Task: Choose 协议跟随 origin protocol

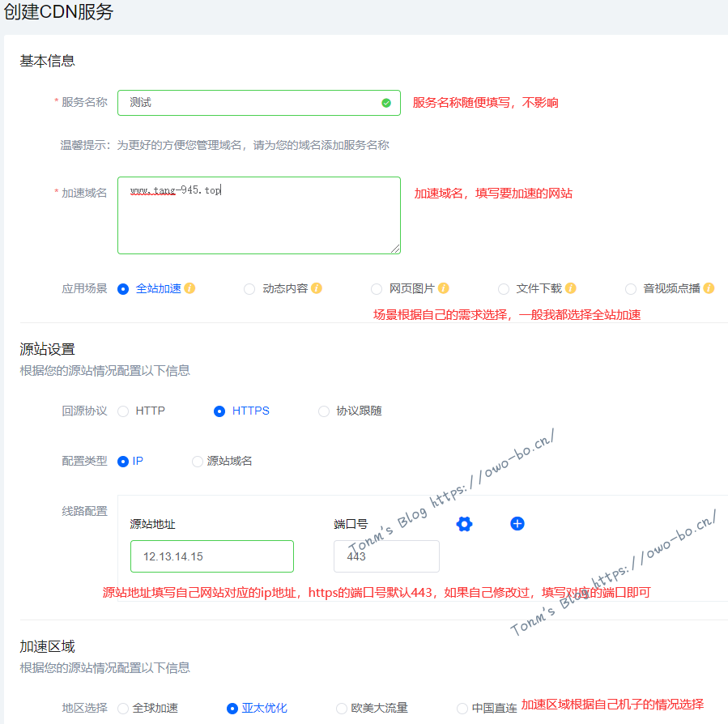Action: pyautogui.click(x=324, y=411)
